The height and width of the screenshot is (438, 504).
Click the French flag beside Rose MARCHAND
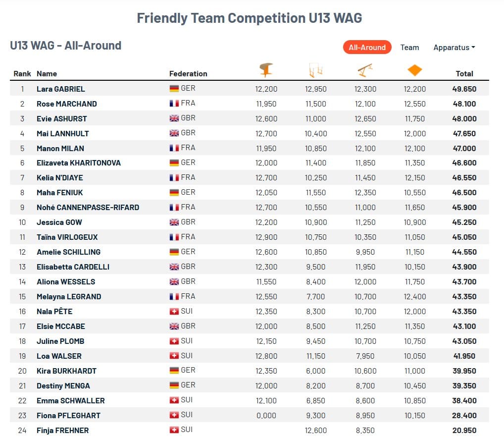[174, 104]
